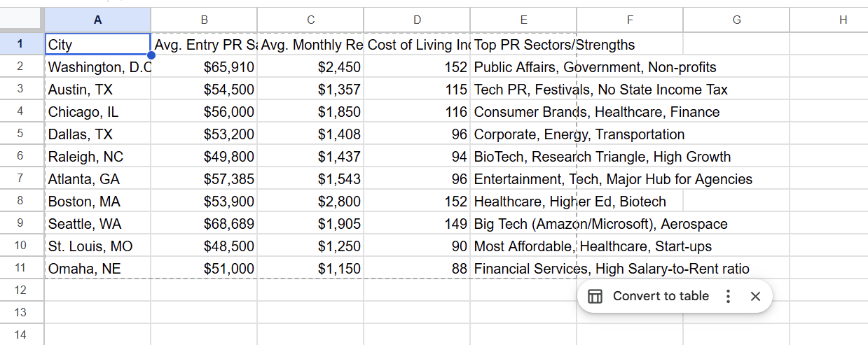868x345 pixels.
Task: Click the City cell in A1
Action: pos(97,44)
